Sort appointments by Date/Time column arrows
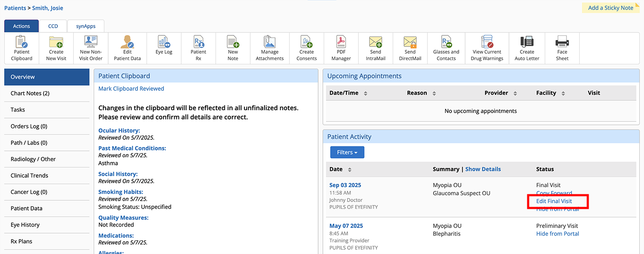 365,93
